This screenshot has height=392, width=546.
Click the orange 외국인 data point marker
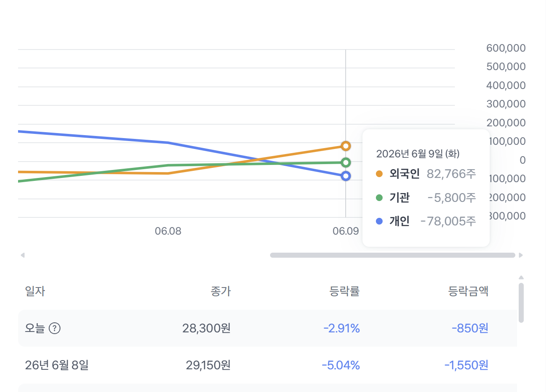click(x=346, y=146)
